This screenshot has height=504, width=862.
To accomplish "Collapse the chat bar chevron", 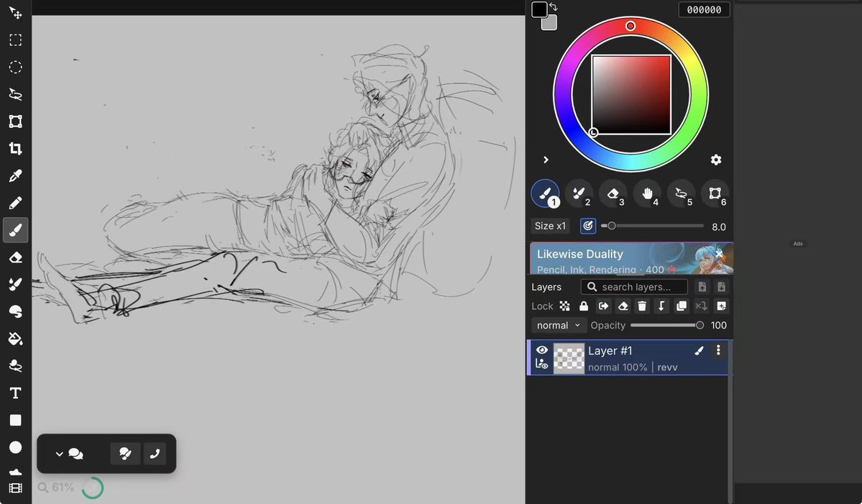I will (x=60, y=454).
